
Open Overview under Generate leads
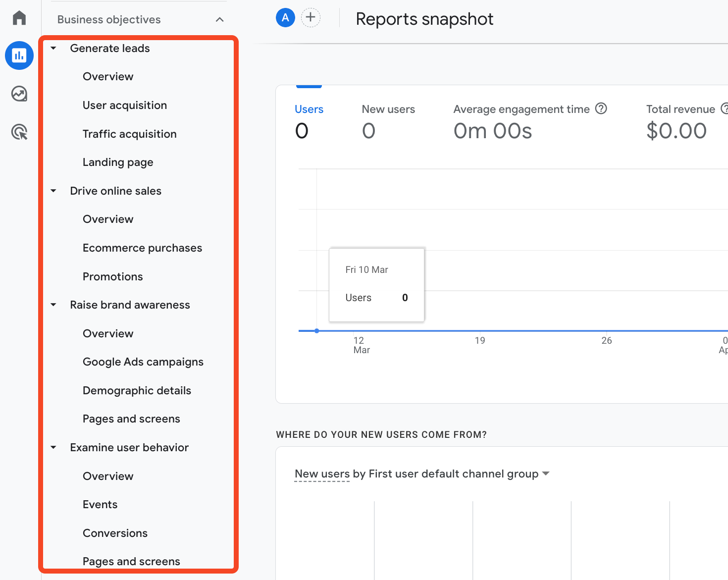(x=108, y=77)
